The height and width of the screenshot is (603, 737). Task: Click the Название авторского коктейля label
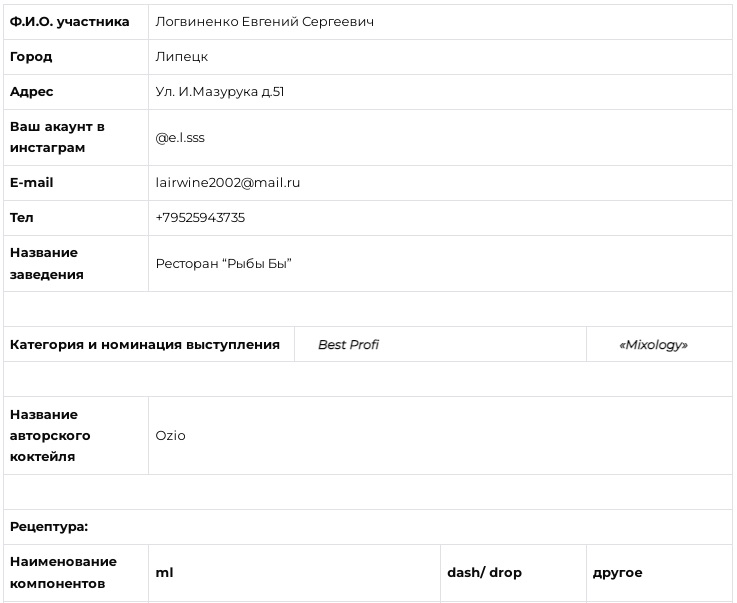click(50, 436)
